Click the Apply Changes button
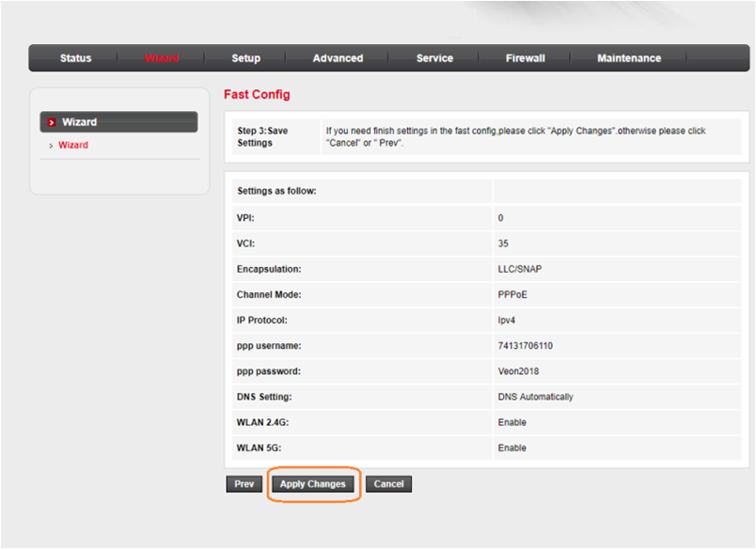This screenshot has height=549, width=756. point(313,484)
